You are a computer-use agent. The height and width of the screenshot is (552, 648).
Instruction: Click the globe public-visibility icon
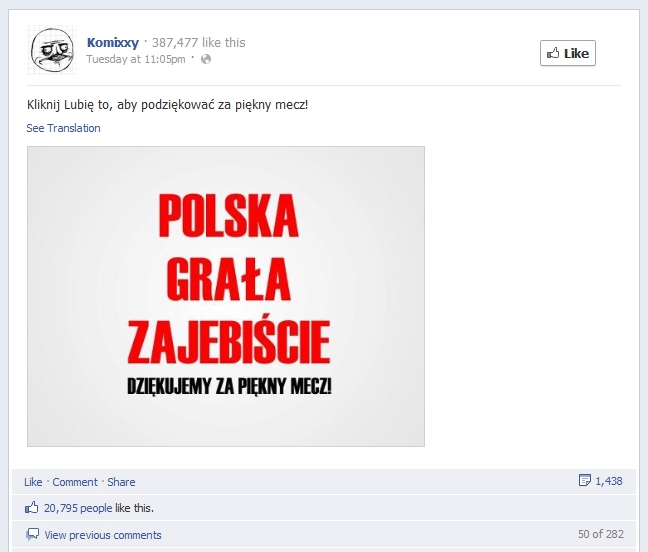[x=206, y=59]
